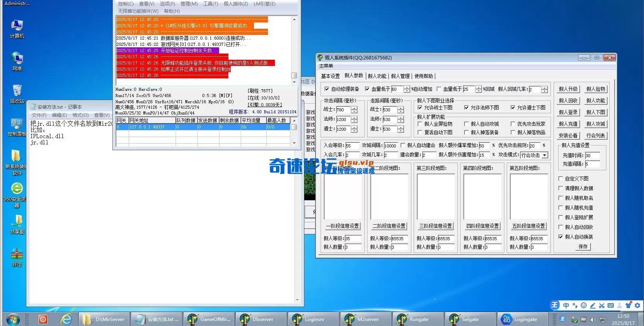Click spinner next to 假人回城几率 field
This screenshot has height=326, width=644.
click(x=544, y=89)
